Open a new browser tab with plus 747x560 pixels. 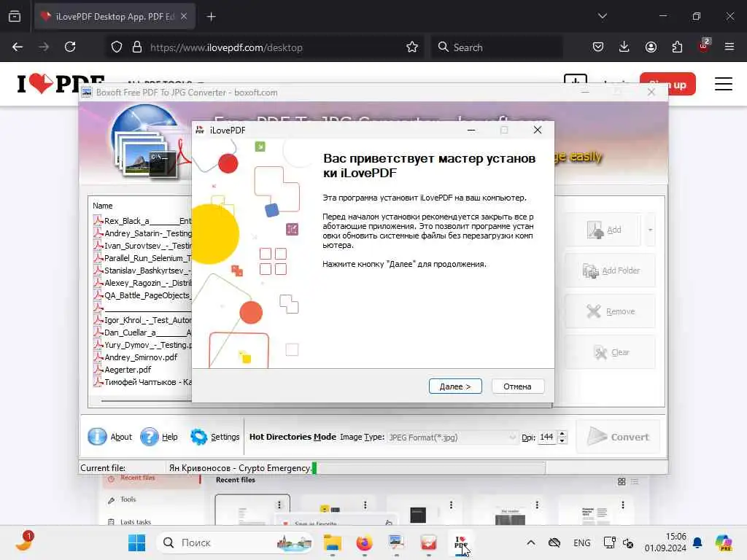click(211, 17)
